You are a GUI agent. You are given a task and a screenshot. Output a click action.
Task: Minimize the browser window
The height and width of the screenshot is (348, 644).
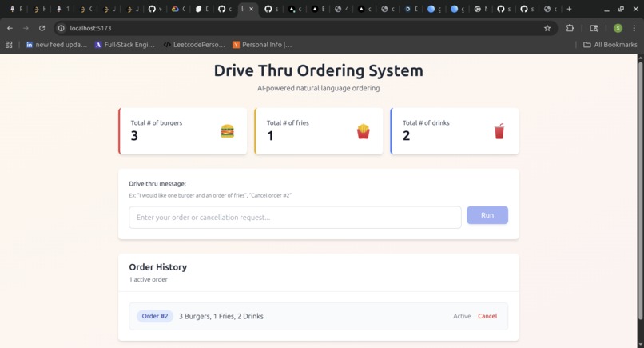pos(606,9)
